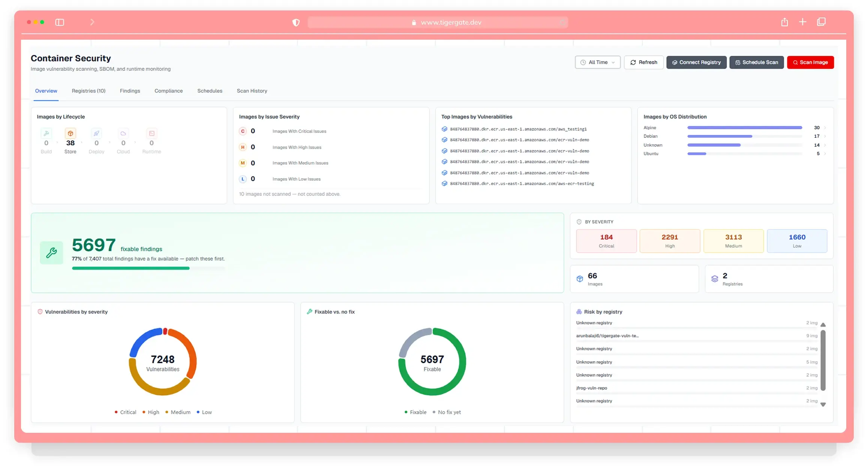Click the Store lifecycle box icon
Image resolution: width=868 pixels, height=468 pixels.
70,133
